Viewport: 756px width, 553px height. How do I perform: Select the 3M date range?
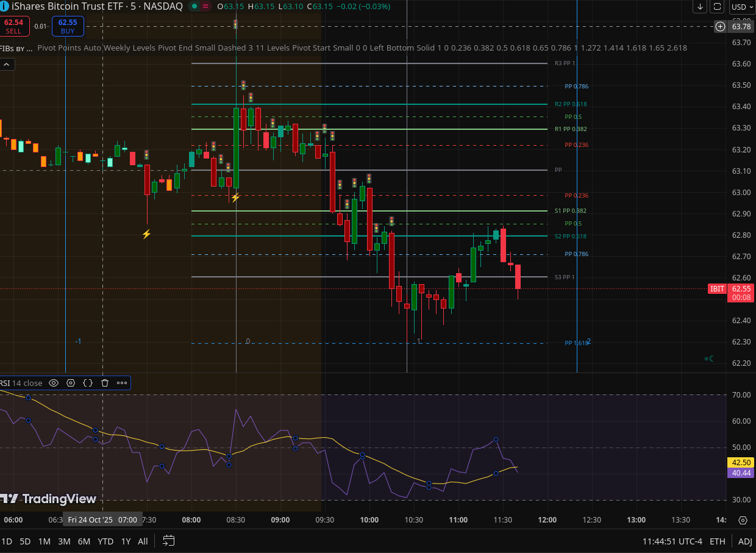point(64,541)
